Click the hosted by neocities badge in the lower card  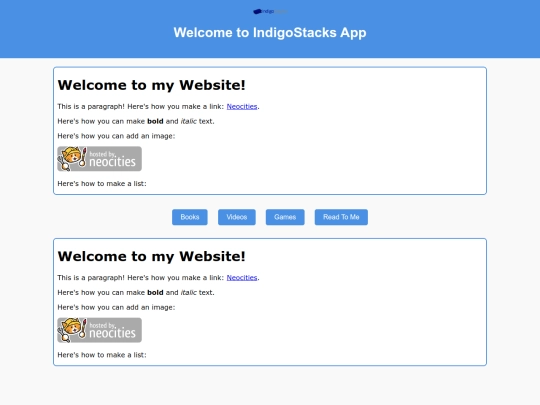click(100, 330)
